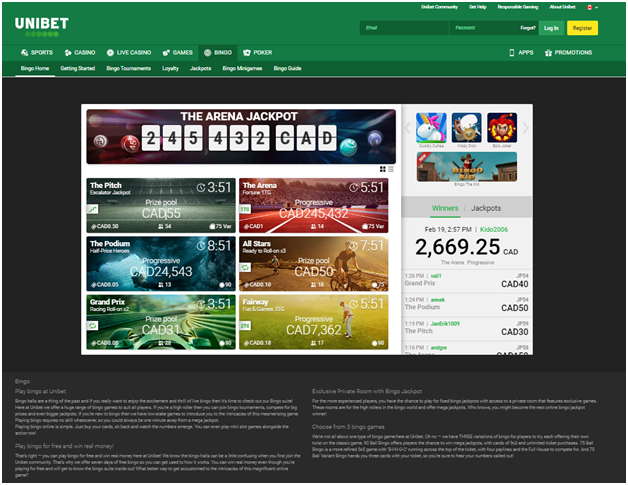Click the Arena Jackpot banner
Screen dimensions: 628x485
[x=241, y=137]
